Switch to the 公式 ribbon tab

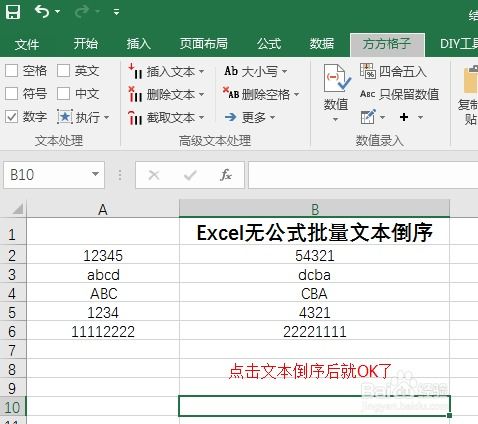[269, 44]
